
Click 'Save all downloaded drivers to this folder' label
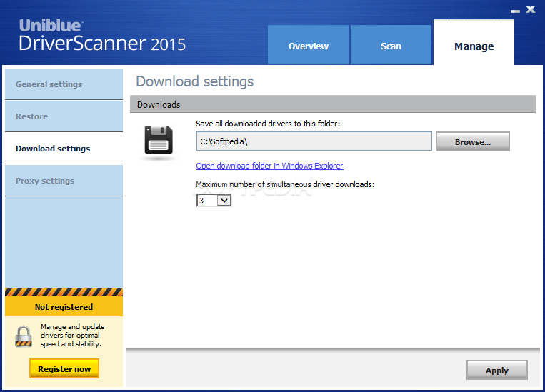pos(268,124)
